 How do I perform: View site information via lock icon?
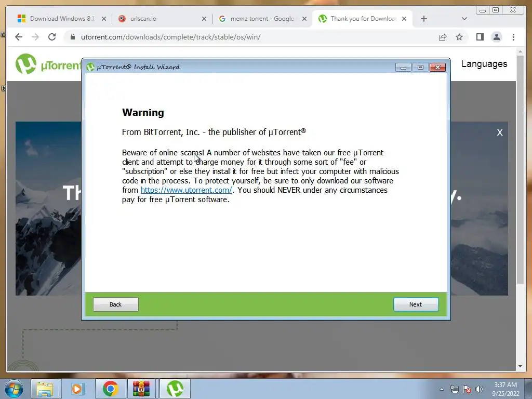point(72,37)
